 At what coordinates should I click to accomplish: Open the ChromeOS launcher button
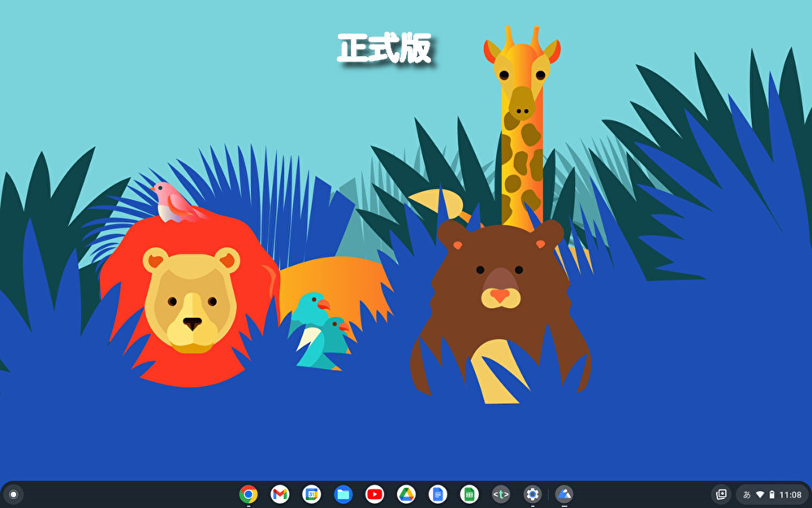click(13, 494)
